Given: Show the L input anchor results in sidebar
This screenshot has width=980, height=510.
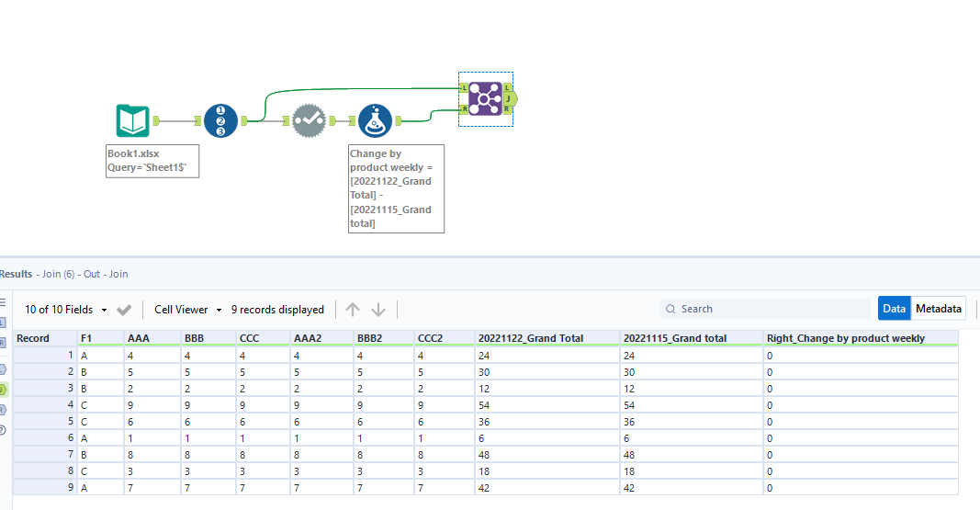Looking at the screenshot, I should click(x=3, y=323).
